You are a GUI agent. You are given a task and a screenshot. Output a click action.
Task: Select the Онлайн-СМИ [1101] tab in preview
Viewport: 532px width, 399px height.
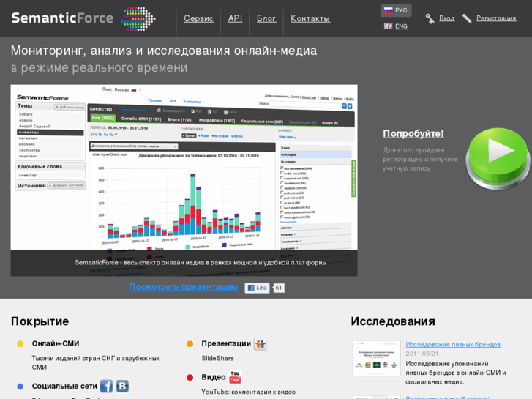pyautogui.click(x=141, y=119)
